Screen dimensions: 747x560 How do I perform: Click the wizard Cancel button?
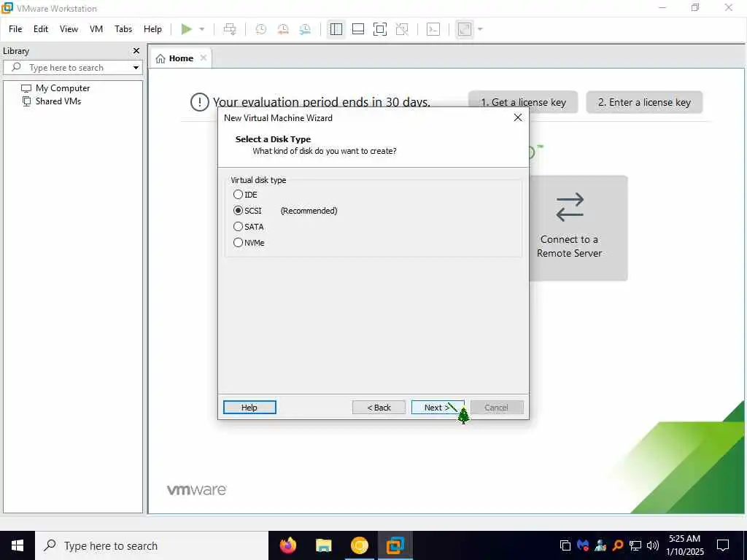pos(496,407)
